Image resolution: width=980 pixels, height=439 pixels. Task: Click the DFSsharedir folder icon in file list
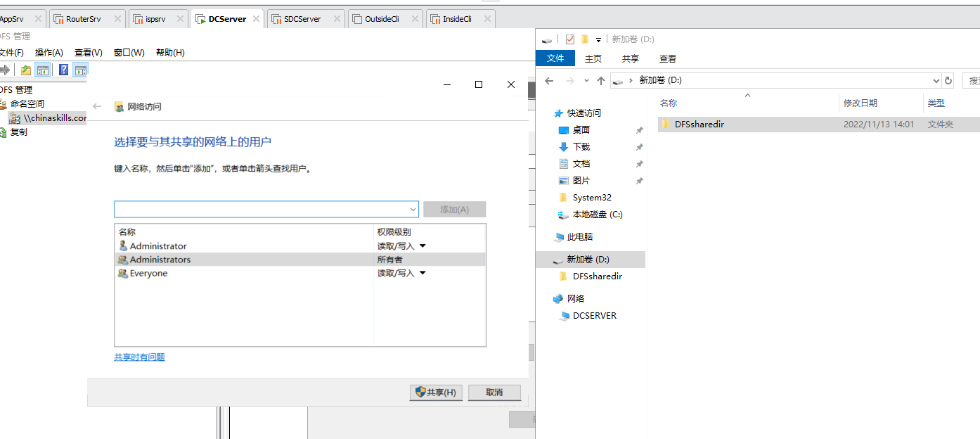point(666,125)
